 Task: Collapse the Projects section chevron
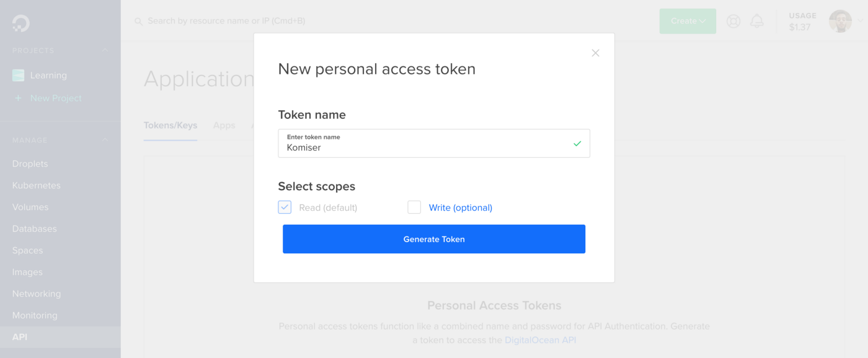point(105,51)
